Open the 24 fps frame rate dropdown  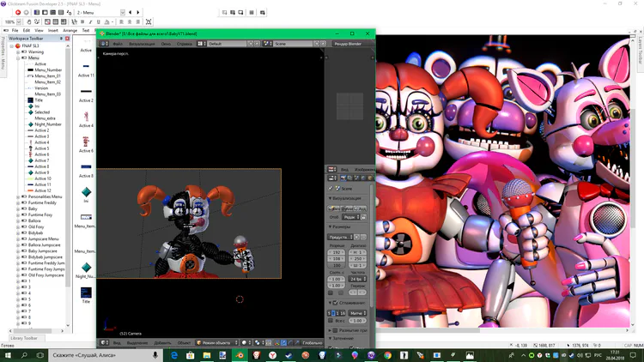357,279
